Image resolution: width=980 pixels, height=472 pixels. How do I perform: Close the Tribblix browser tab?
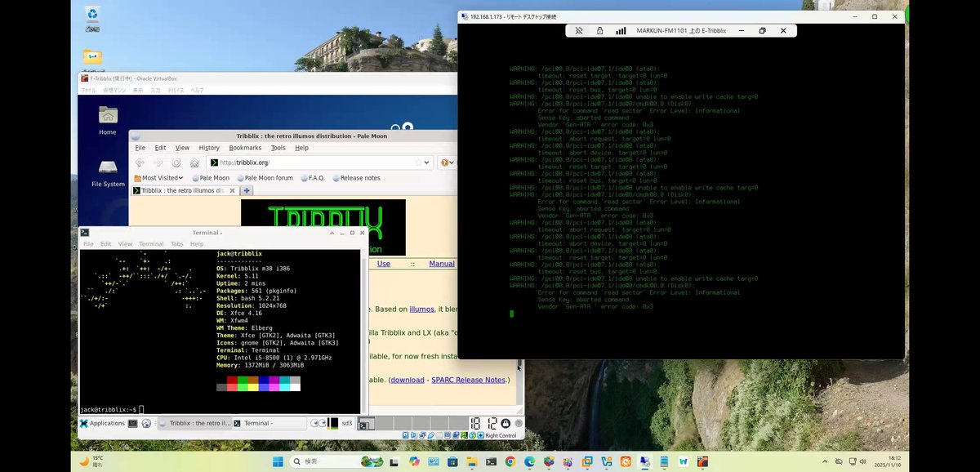(233, 190)
